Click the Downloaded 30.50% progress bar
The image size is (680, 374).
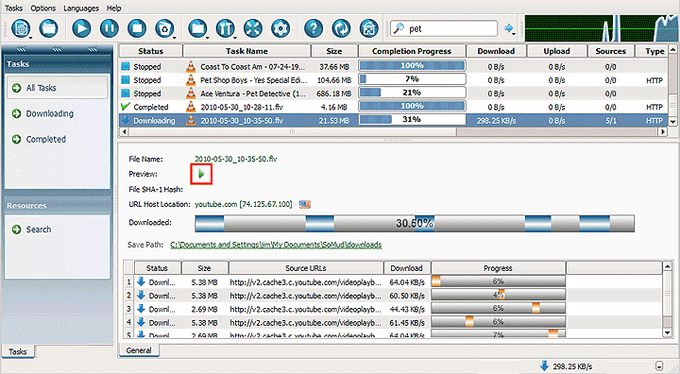point(415,223)
